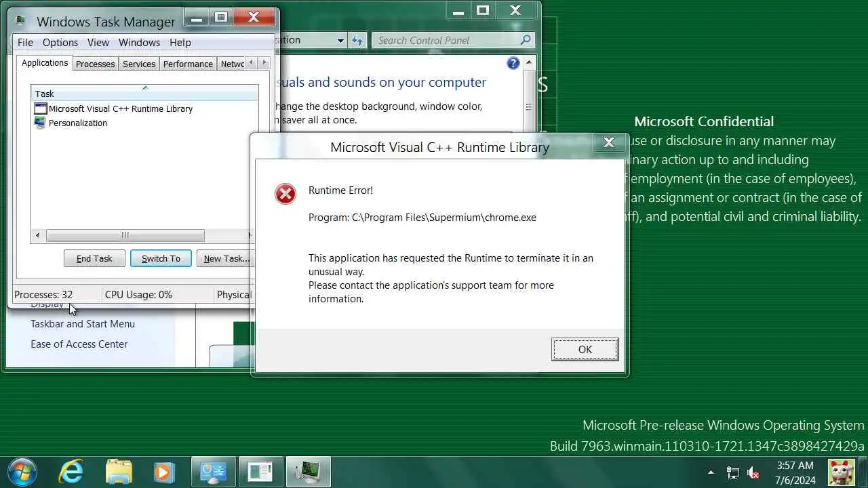Image resolution: width=868 pixels, height=488 pixels.
Task: Close the Visual C++ Runtime Library dialog
Action: click(608, 142)
